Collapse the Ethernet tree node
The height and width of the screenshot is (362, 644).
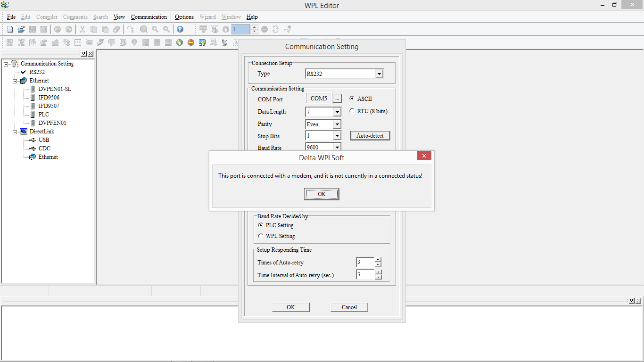pos(15,81)
